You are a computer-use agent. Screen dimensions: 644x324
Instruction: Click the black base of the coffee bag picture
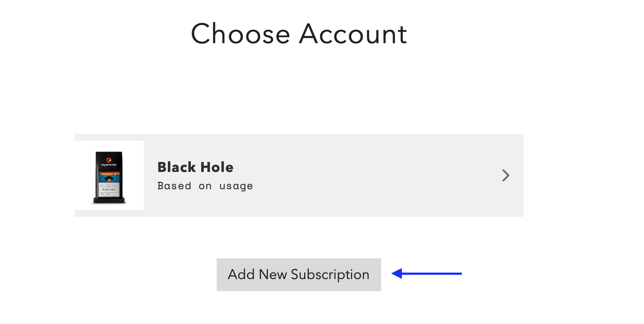(109, 200)
